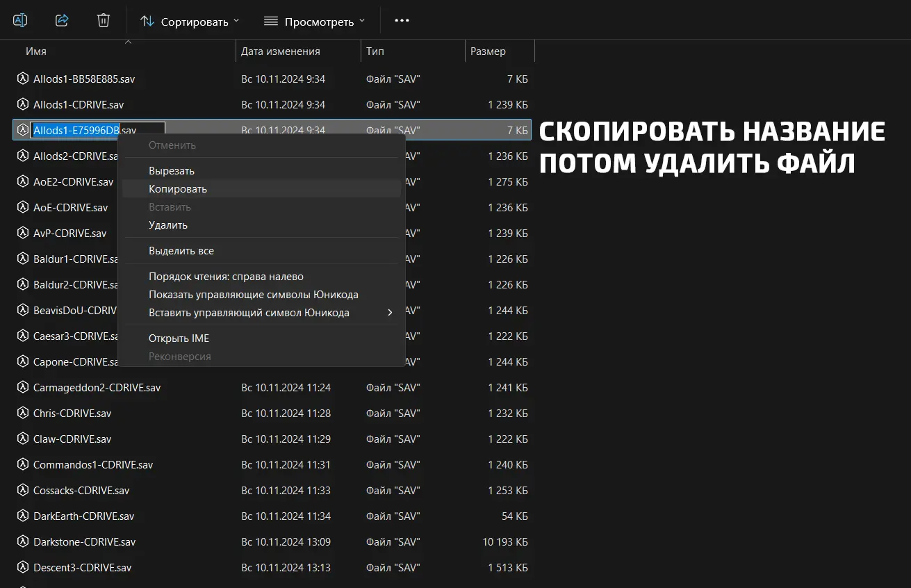Open the three-dots more options menu

pos(402,21)
